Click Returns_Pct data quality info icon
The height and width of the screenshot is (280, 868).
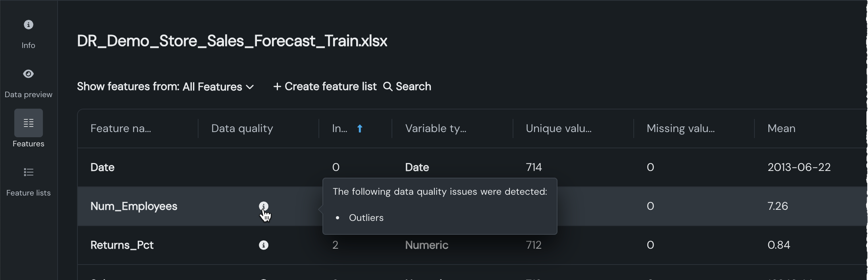(264, 245)
